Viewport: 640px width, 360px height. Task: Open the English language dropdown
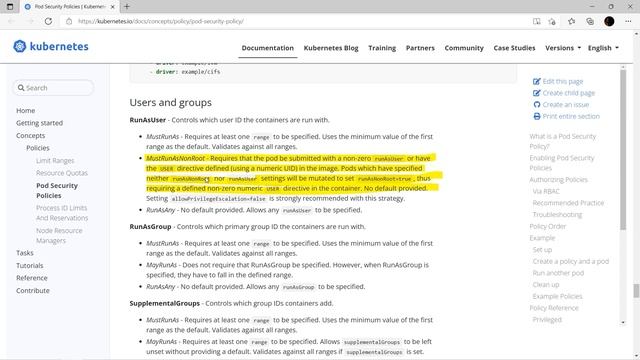coord(603,48)
